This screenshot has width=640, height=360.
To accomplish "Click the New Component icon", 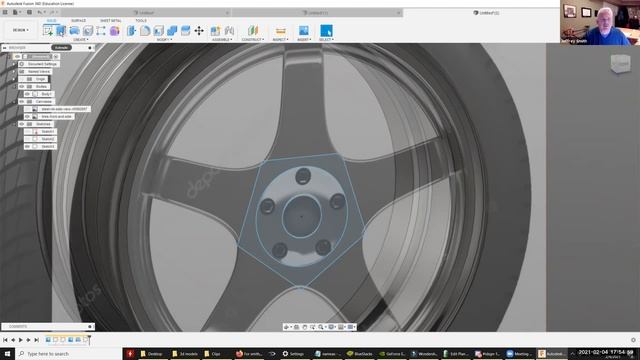I will 215,31.
